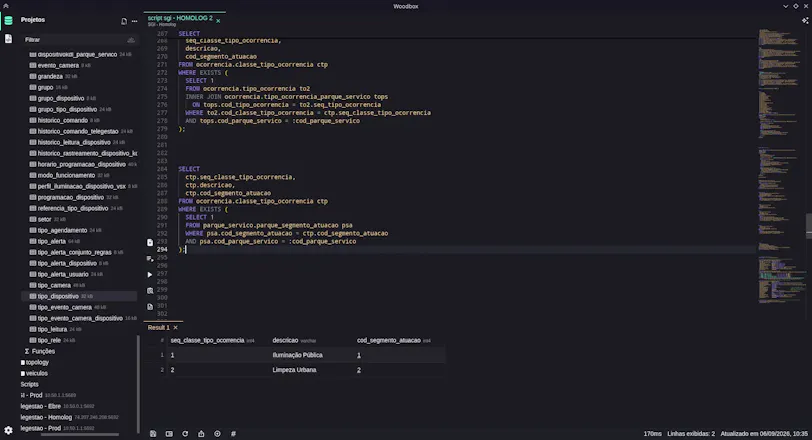
Task: Select the tipo_alerta_conjunto_regras table
Action: pyautogui.click(x=75, y=253)
